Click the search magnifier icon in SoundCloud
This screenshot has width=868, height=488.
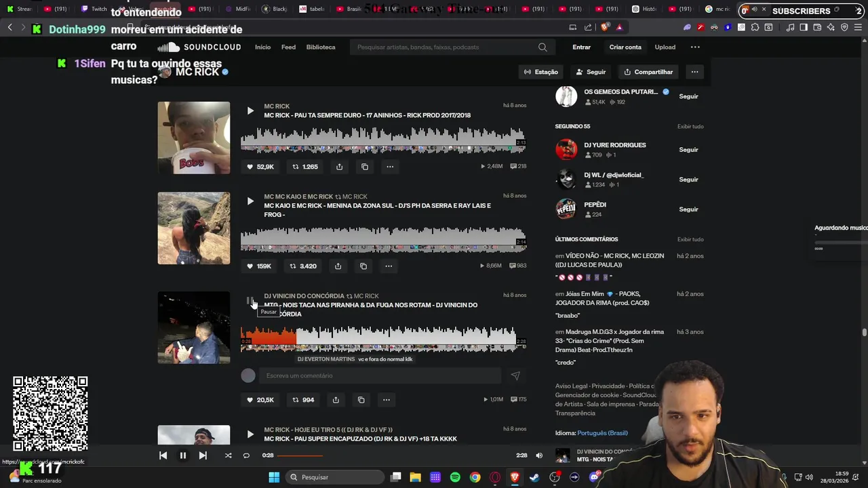coord(542,47)
